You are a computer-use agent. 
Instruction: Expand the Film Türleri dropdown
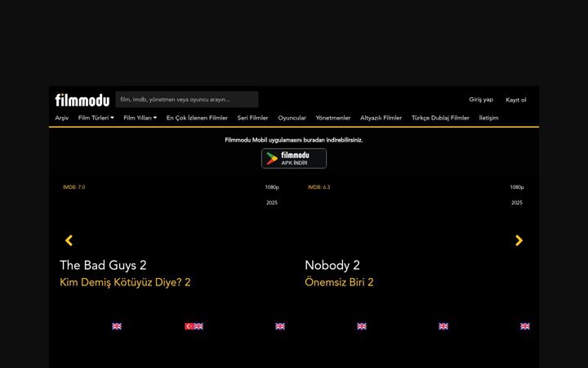[96, 118]
